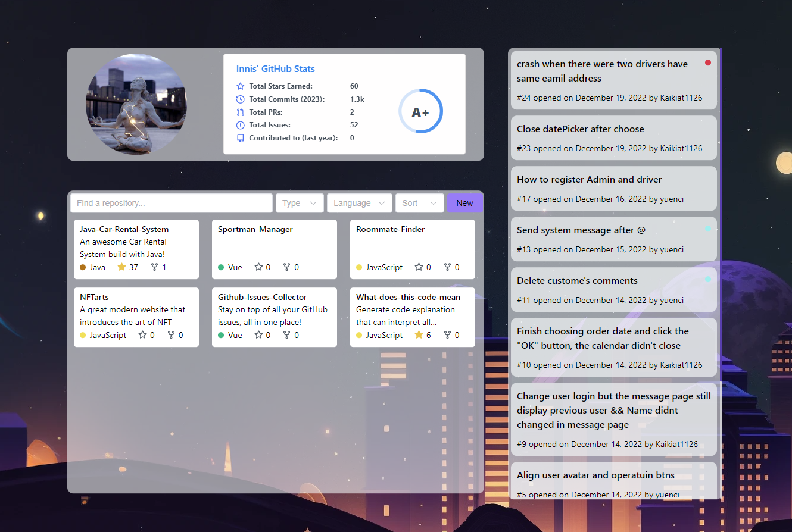Open issue Align user avatar and operatuin btns
The image size is (792, 532).
[614, 481]
